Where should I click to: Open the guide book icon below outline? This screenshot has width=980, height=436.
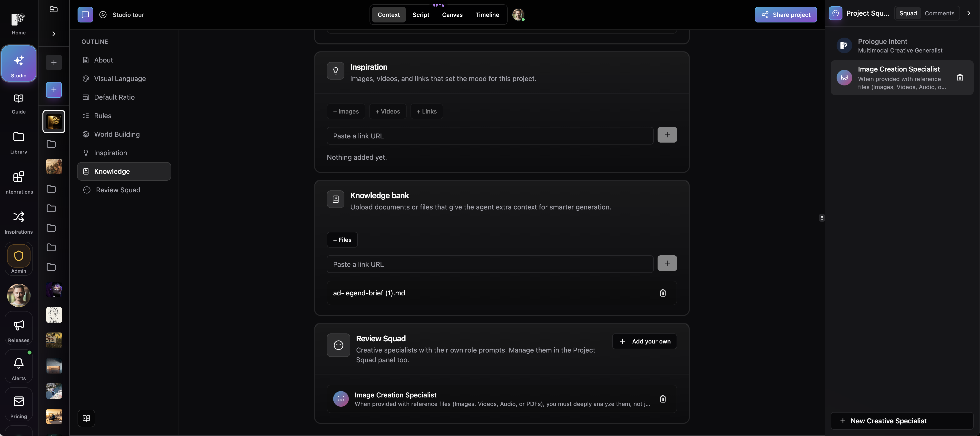click(86, 418)
